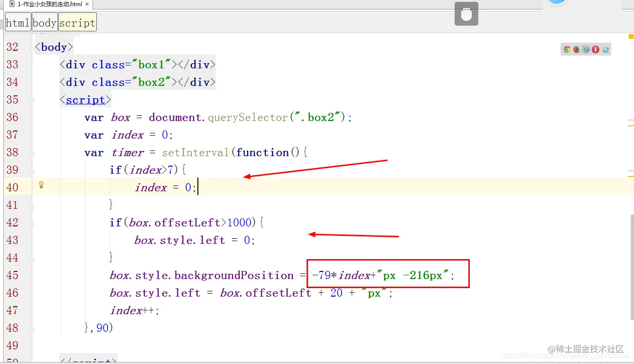Click the -79 multiplier on line 45
This screenshot has width=634, height=364.
[321, 275]
